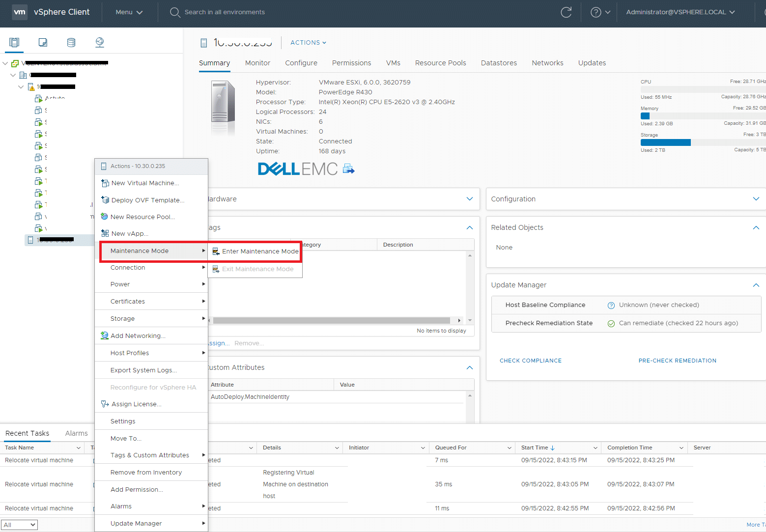The height and width of the screenshot is (532, 766).
Task: Open the Menu dropdown
Action: (129, 12)
